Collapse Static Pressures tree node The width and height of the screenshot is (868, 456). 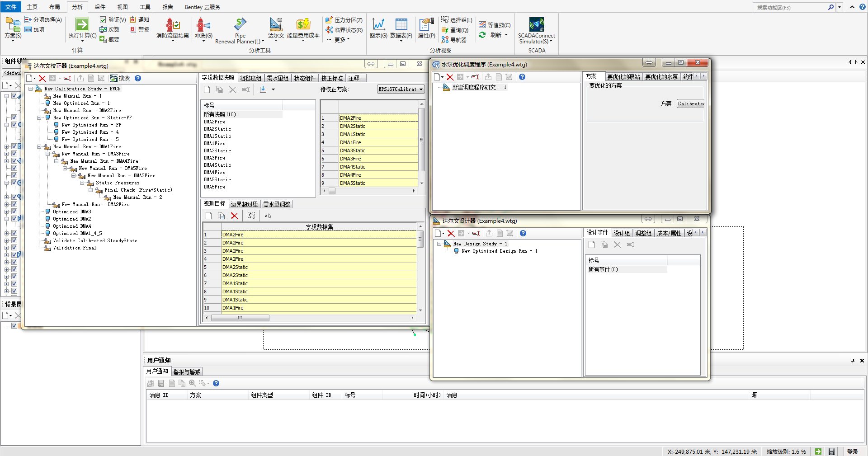[x=82, y=183]
